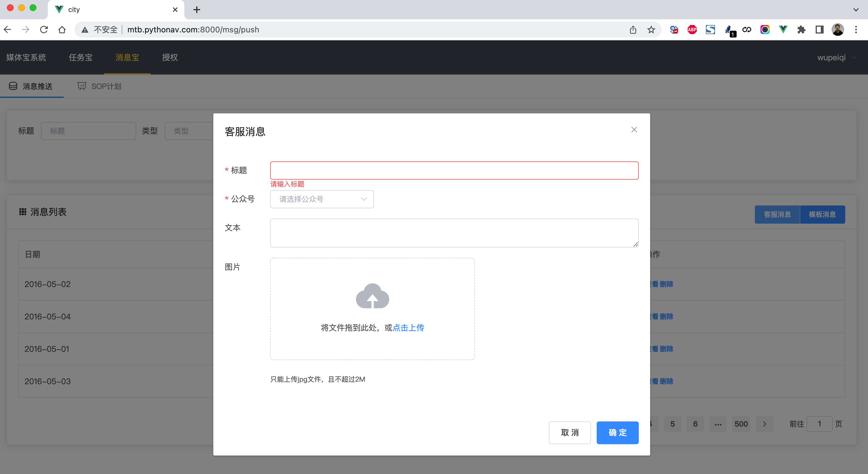Click into the 文本 textarea

click(454, 233)
